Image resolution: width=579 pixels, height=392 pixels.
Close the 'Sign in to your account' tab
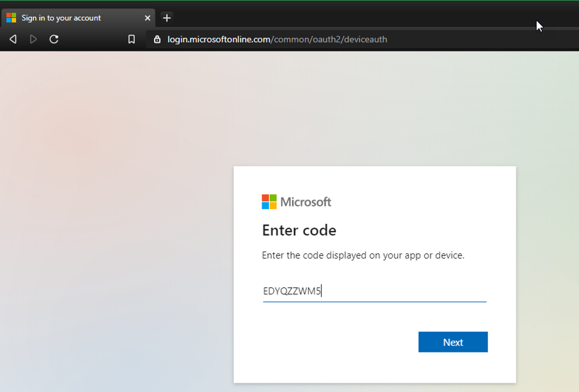(x=147, y=18)
